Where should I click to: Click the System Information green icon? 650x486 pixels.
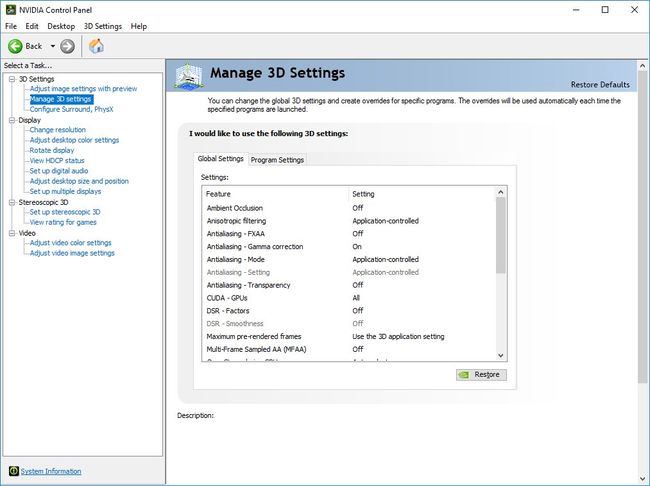14,471
